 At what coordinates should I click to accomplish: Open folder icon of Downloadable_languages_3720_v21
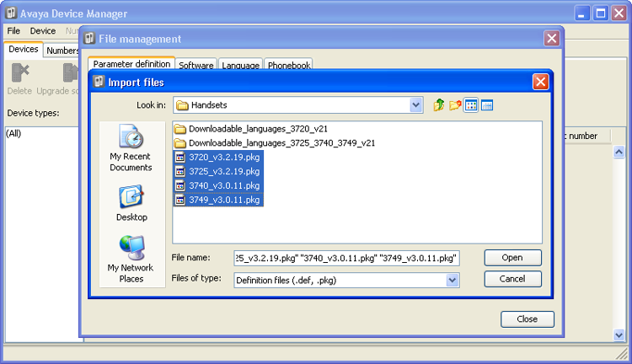tap(180, 129)
